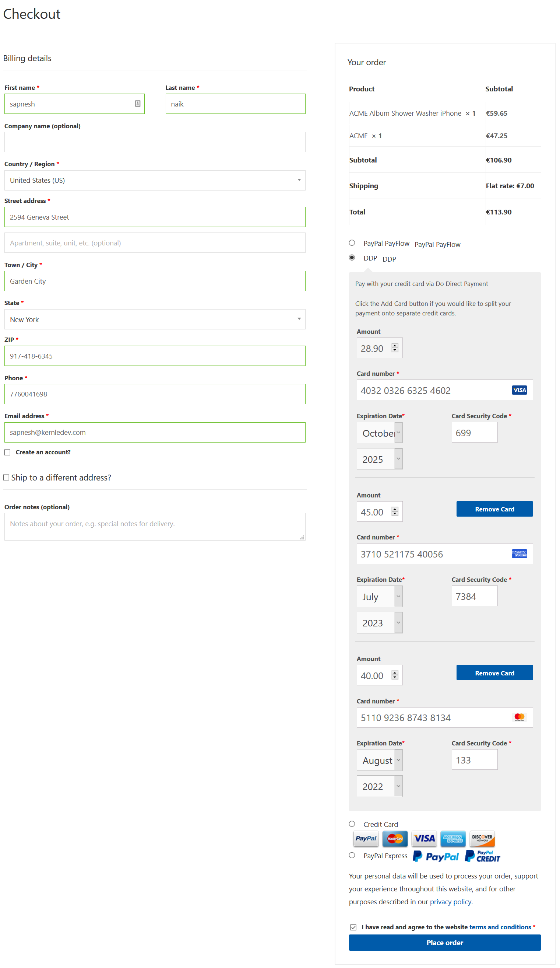This screenshot has width=560, height=968.
Task: Click the Place order button
Action: pyautogui.click(x=445, y=943)
